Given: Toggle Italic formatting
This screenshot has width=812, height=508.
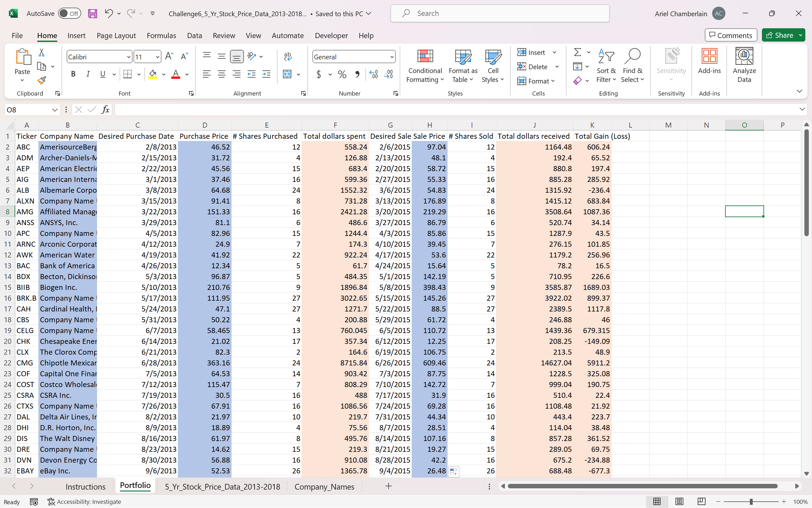Looking at the screenshot, I should (88, 74).
